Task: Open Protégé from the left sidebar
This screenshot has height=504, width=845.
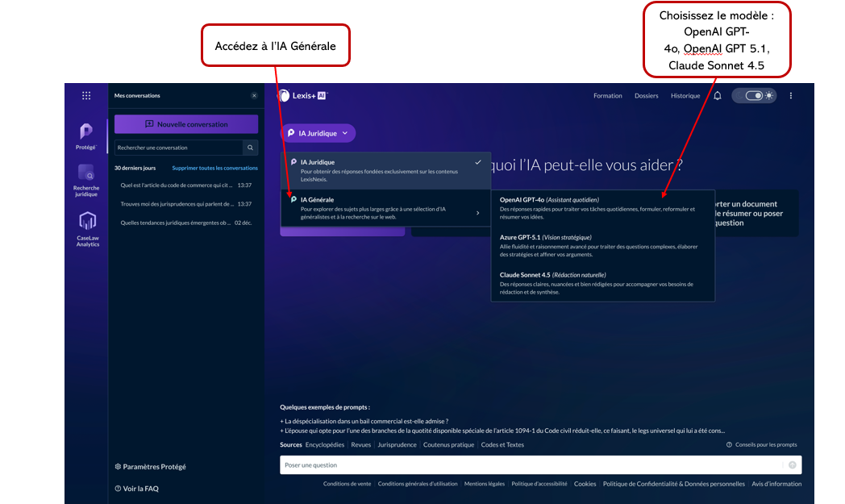Action: pyautogui.click(x=86, y=135)
